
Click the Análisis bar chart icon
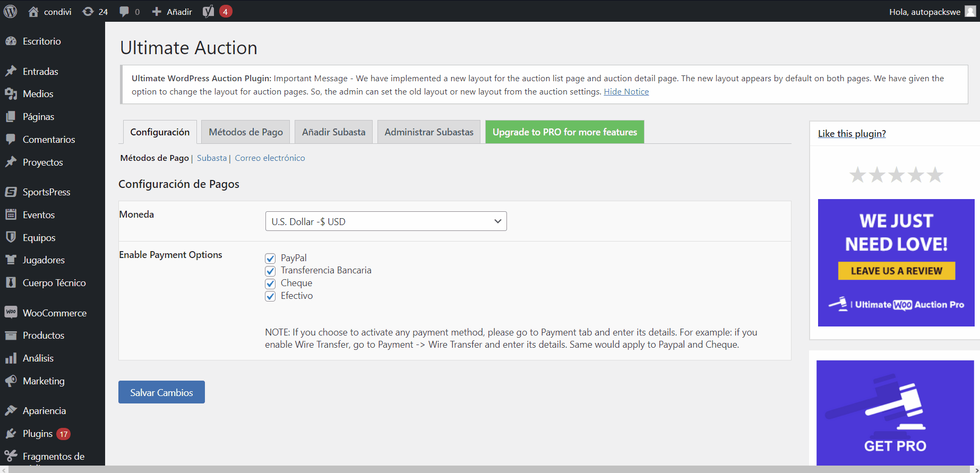[x=11, y=358]
